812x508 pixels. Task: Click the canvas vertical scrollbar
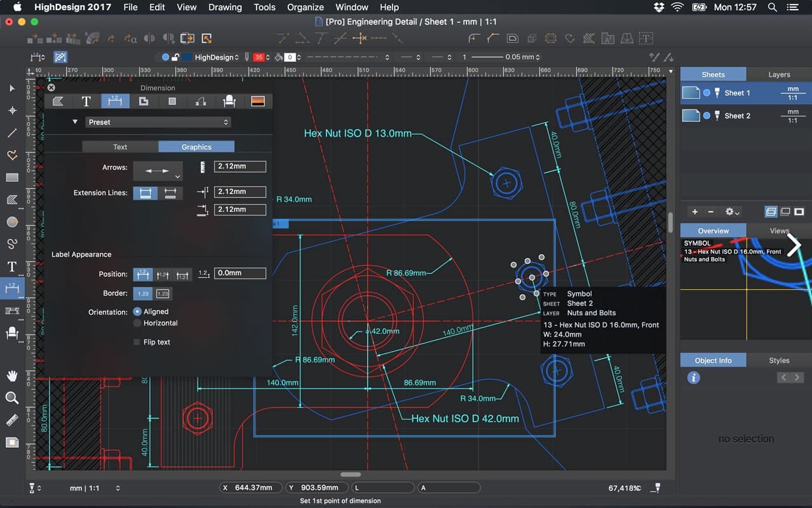click(670, 223)
